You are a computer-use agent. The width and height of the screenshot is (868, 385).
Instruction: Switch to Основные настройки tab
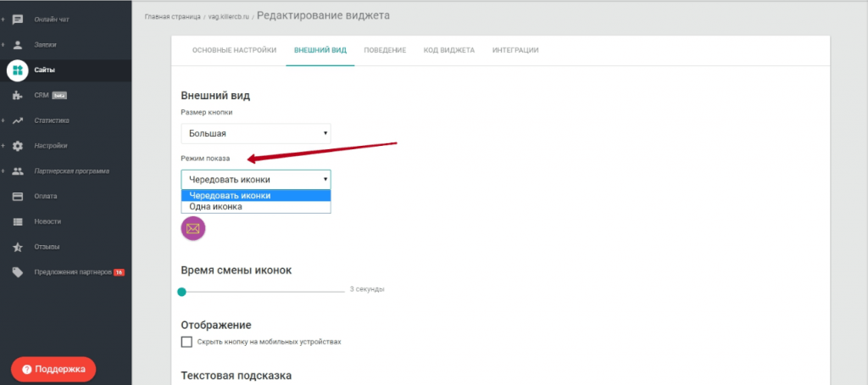pos(234,50)
